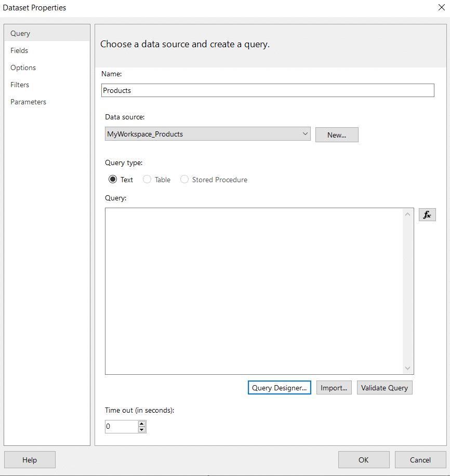Confirm with the OK button
The width and height of the screenshot is (450, 476).
coord(364,459)
